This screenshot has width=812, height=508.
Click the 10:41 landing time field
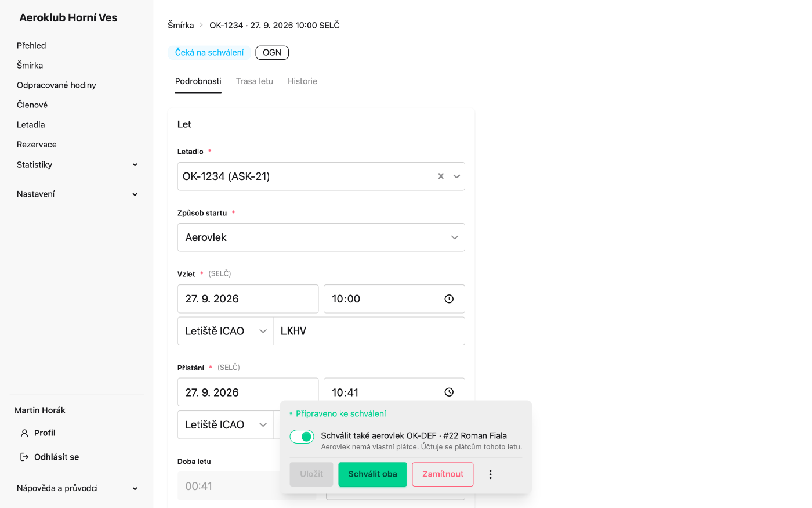tap(394, 390)
